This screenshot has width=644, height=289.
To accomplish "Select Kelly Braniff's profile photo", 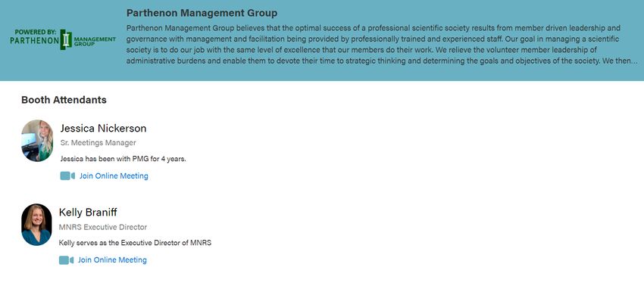I will 36,225.
